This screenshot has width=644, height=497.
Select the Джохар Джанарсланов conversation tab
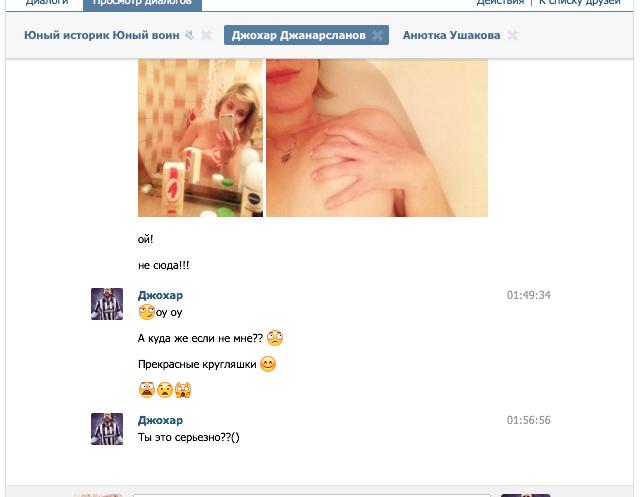point(299,35)
